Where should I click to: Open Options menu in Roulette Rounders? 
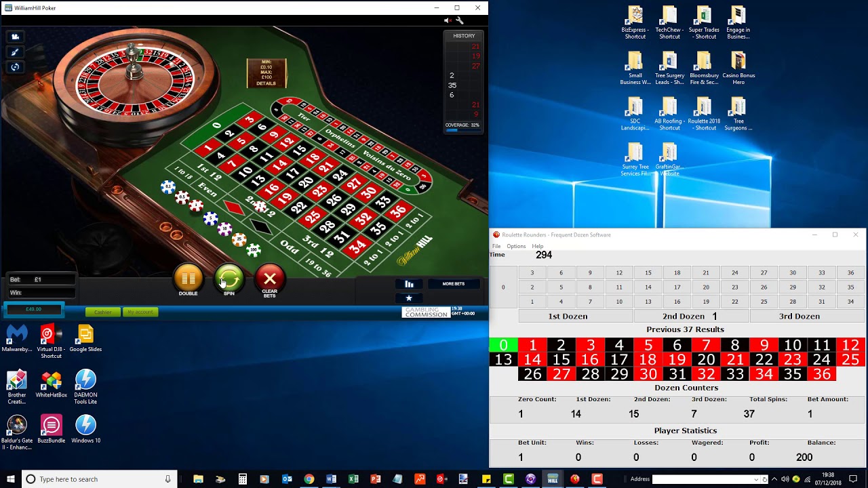tap(516, 246)
